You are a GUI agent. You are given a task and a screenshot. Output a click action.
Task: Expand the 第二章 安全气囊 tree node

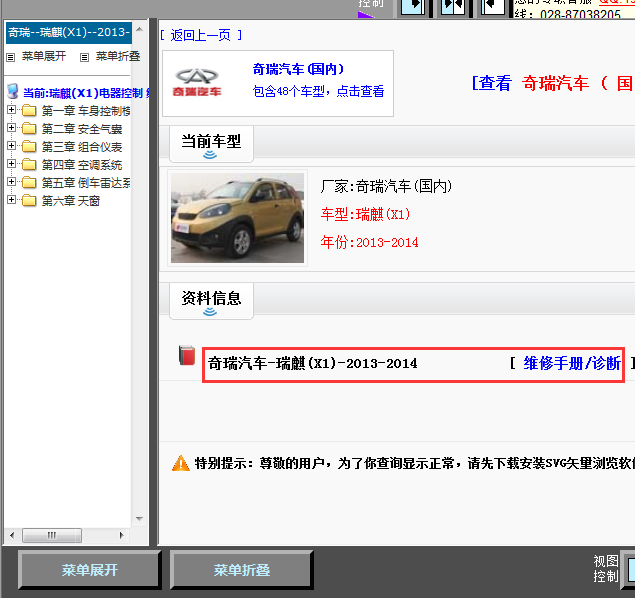pos(11,128)
